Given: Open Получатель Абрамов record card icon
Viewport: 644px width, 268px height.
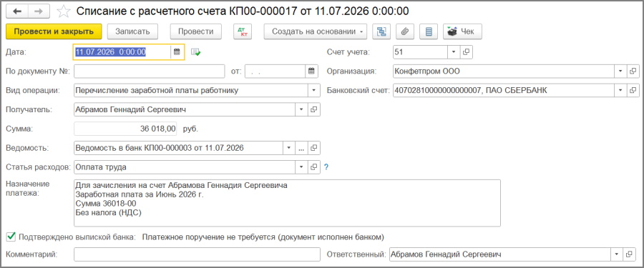Looking at the screenshot, I should (314, 109).
